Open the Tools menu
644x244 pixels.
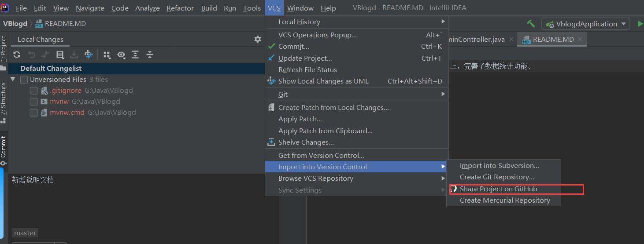252,8
